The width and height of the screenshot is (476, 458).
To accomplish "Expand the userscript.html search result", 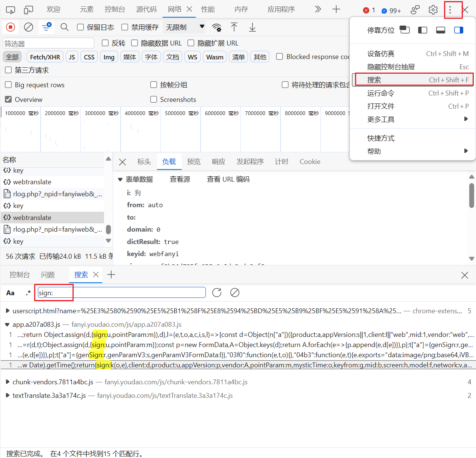I will [x=8, y=311].
